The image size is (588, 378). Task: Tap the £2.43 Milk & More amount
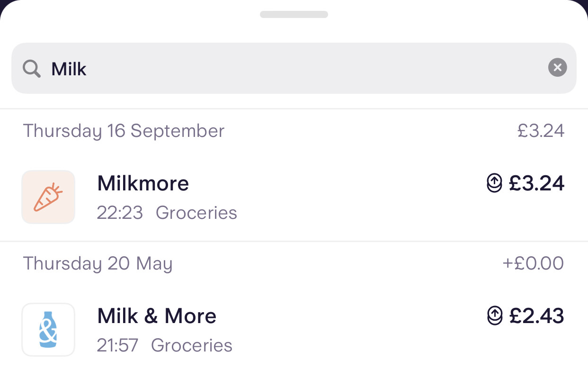(536, 316)
